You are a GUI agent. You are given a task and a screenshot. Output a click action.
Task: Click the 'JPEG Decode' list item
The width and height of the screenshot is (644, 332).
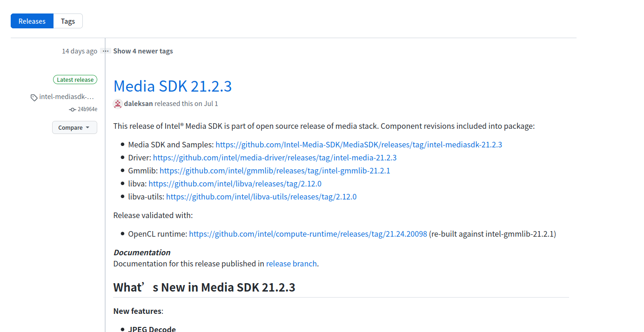(152, 329)
